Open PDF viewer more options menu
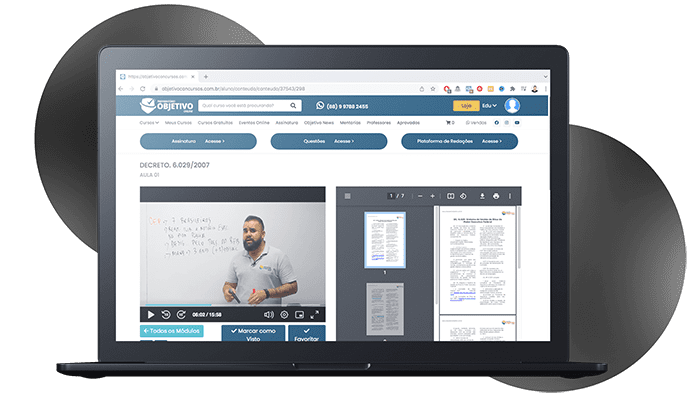Screen dimensions: 700x394 [x=510, y=196]
